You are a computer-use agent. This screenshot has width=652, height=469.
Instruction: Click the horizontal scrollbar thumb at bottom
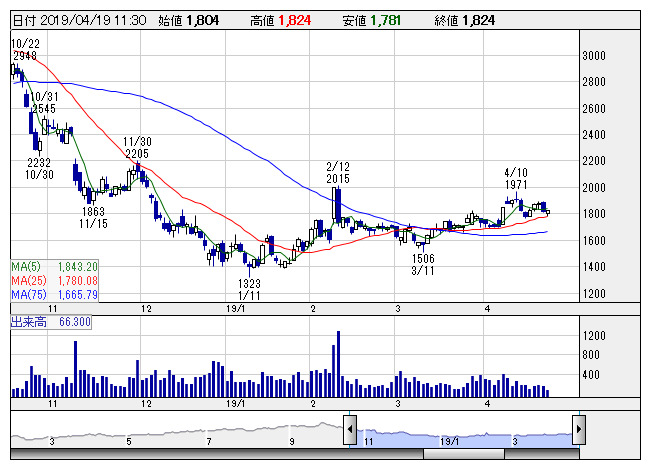pyautogui.click(x=464, y=454)
